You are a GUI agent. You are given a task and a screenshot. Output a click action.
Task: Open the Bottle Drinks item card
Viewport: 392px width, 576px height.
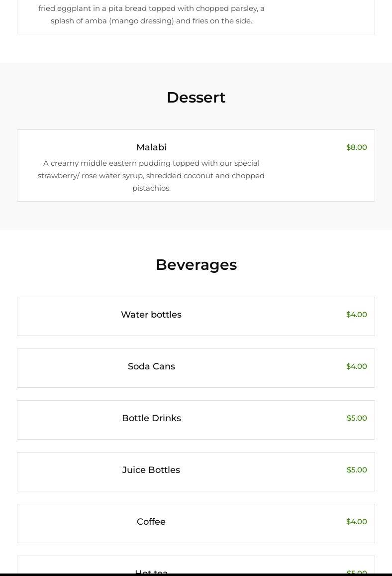click(x=151, y=418)
